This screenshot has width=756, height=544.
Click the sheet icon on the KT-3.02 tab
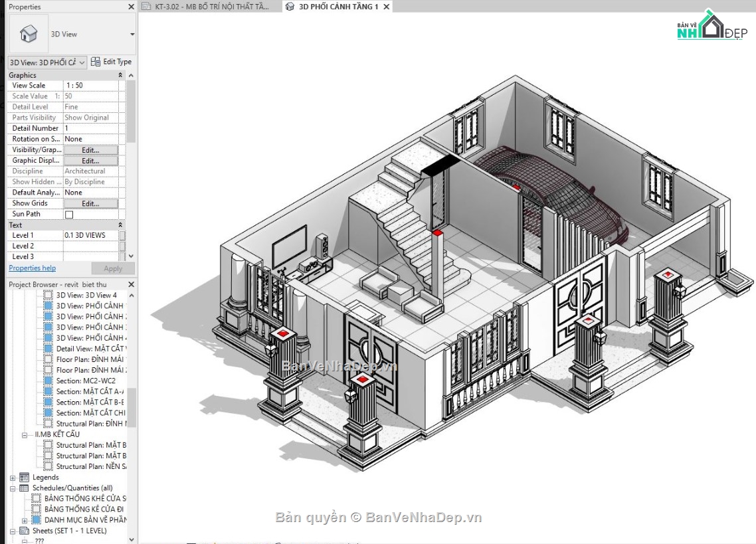tap(146, 7)
